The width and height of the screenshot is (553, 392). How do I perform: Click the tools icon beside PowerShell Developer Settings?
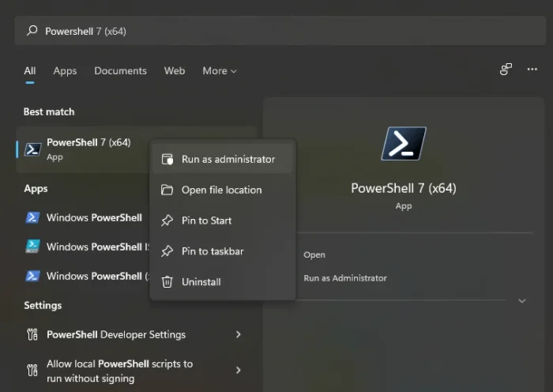click(x=32, y=334)
